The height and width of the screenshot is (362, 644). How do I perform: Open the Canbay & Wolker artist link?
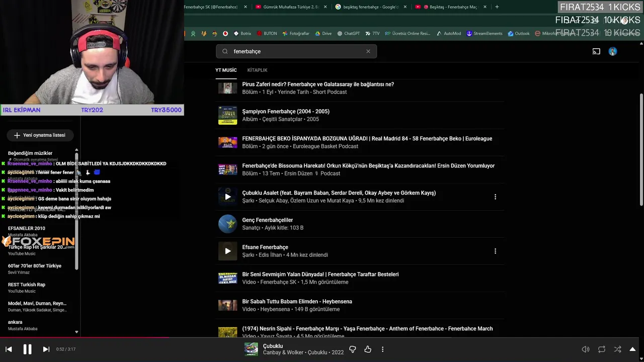[x=283, y=352]
